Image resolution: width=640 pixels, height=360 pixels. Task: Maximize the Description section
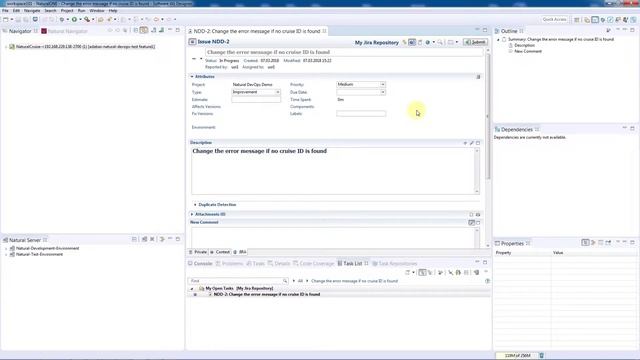tap(478, 143)
